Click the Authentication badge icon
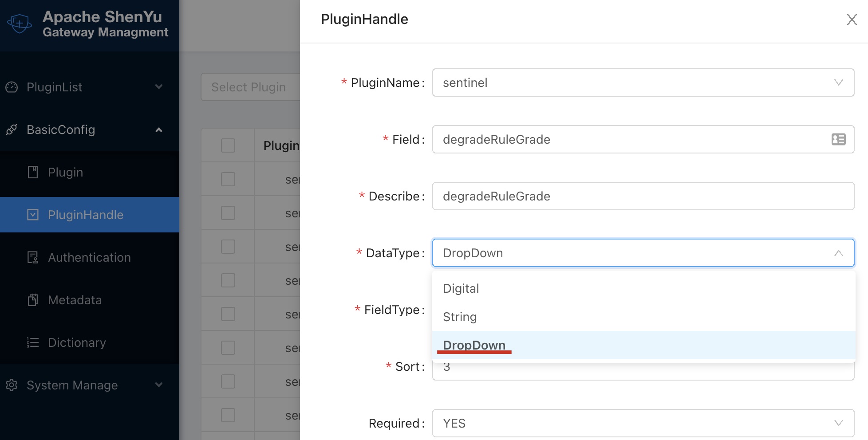868x440 pixels. coord(33,257)
